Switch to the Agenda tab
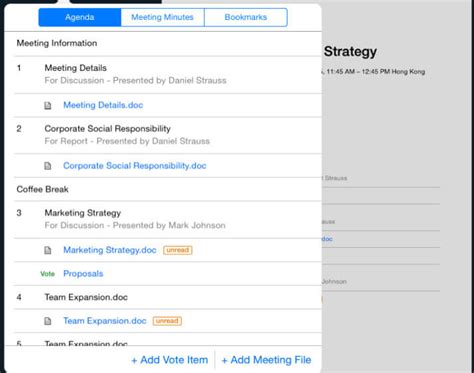474x373 pixels. (x=80, y=17)
